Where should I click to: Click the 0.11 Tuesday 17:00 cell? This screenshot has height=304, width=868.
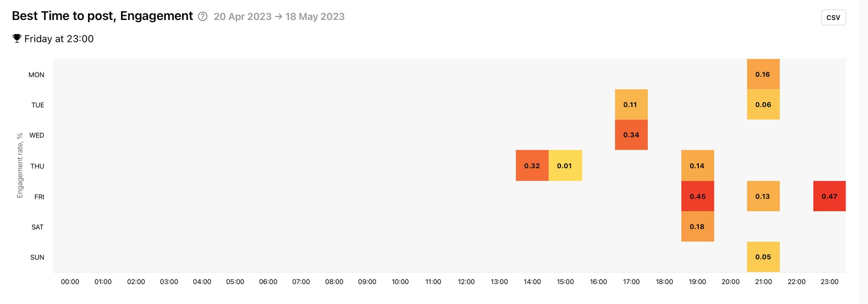click(631, 105)
